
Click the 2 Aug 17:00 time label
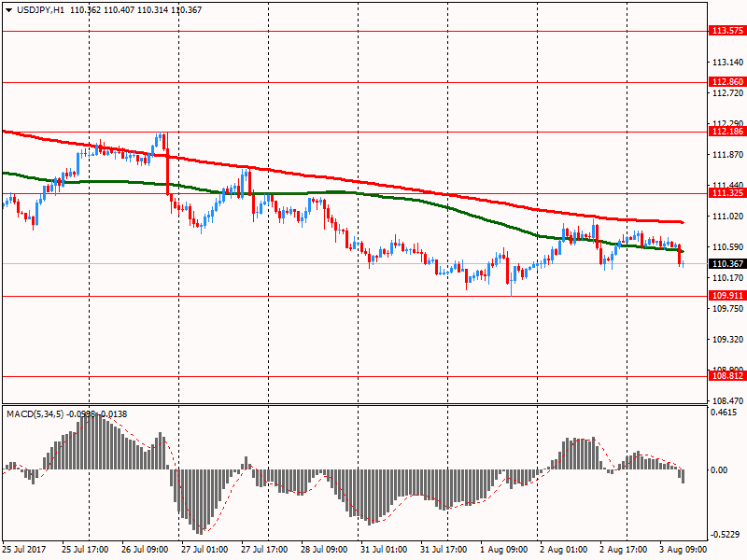point(623,550)
